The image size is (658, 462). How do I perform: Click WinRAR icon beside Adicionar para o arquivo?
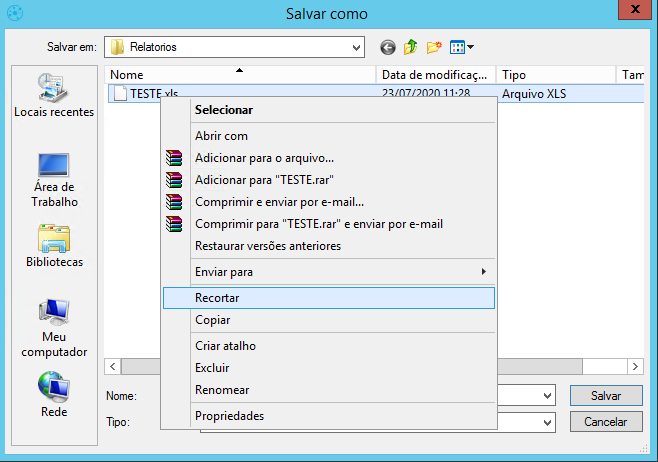pos(174,158)
